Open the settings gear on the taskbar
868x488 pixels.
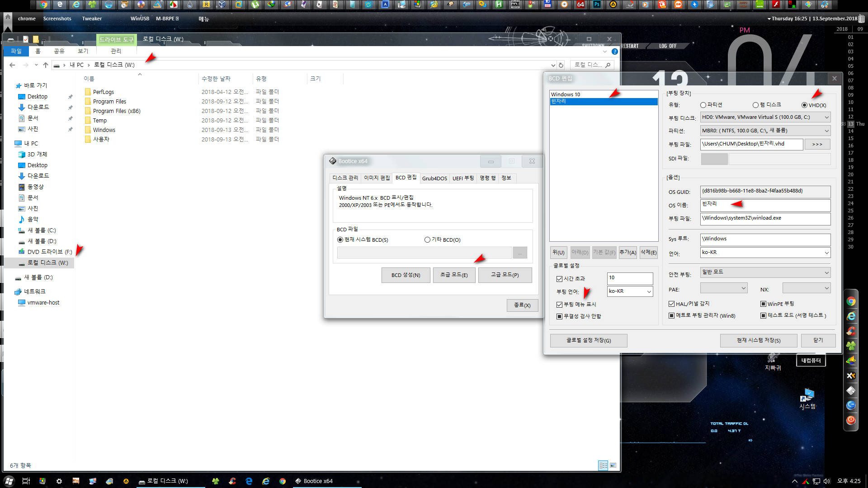59,481
